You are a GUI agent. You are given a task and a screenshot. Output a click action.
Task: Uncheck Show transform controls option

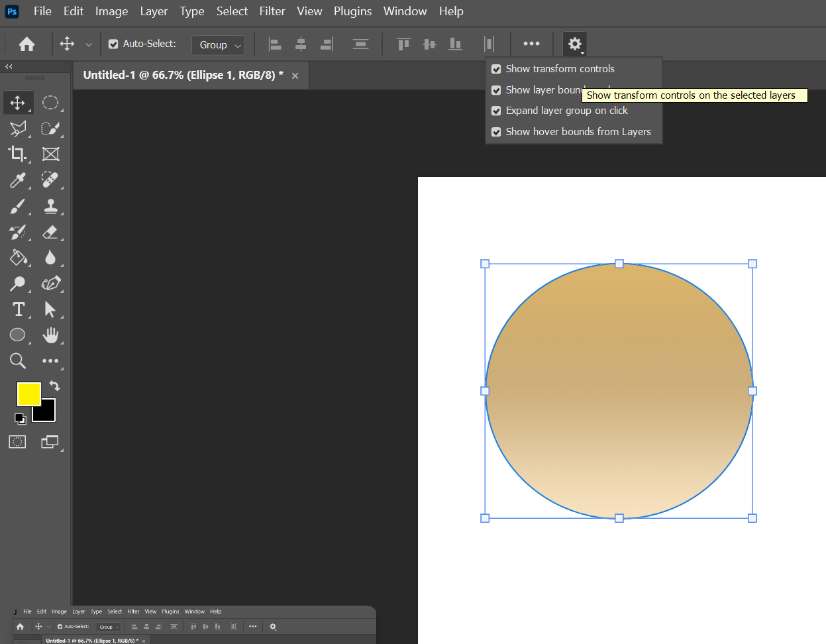496,69
